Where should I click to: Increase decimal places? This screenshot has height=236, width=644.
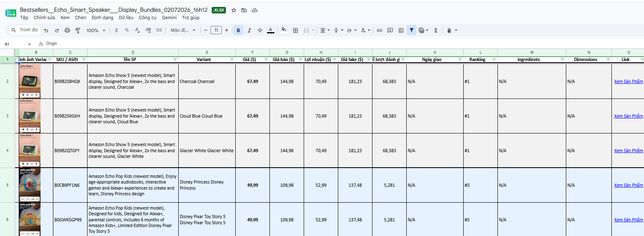[x=148, y=30]
